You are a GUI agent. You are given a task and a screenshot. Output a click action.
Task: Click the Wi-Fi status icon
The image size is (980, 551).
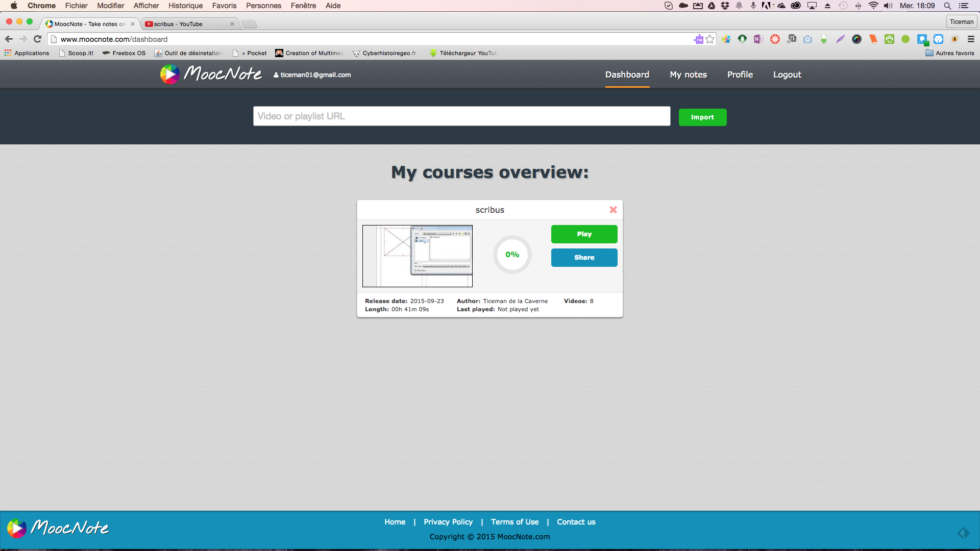[873, 6]
